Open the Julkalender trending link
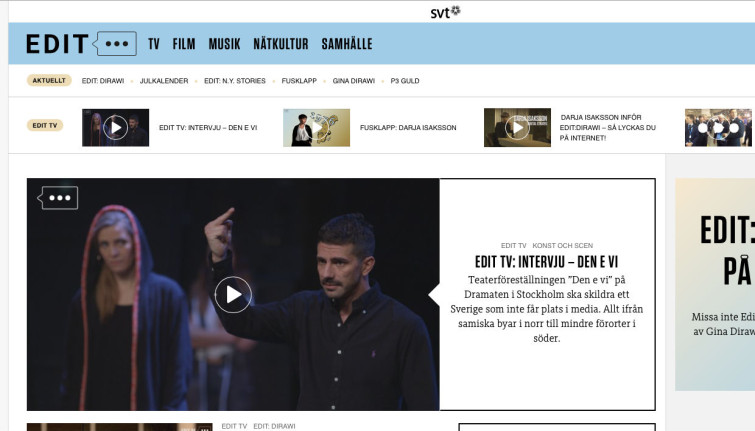The image size is (755, 431). [x=164, y=80]
